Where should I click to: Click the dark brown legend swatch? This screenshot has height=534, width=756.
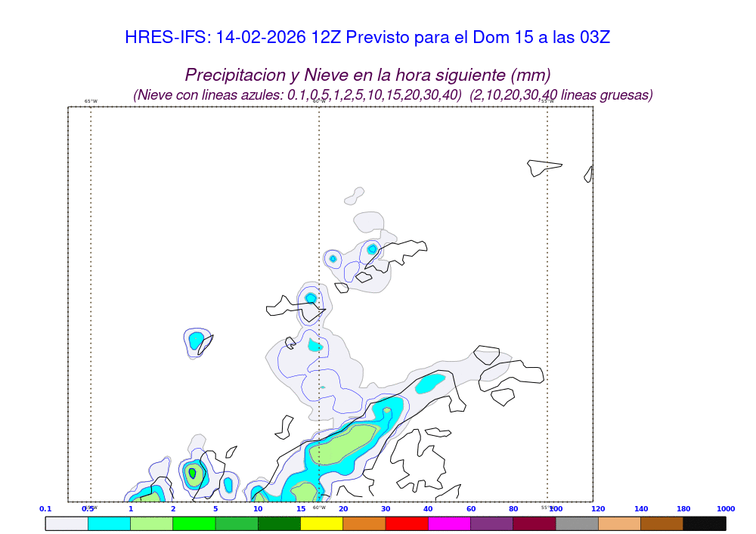pyautogui.click(x=662, y=523)
